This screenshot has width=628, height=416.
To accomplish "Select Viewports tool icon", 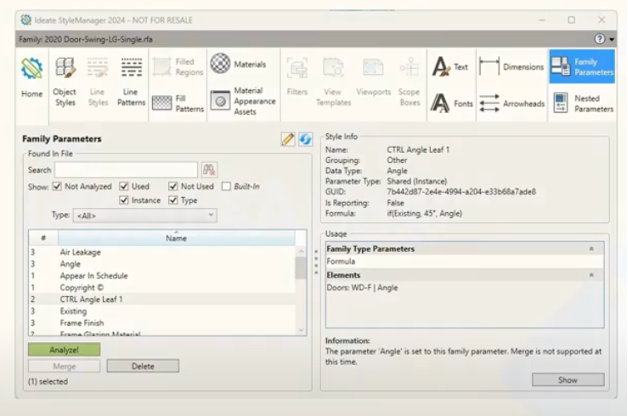I will [373, 67].
